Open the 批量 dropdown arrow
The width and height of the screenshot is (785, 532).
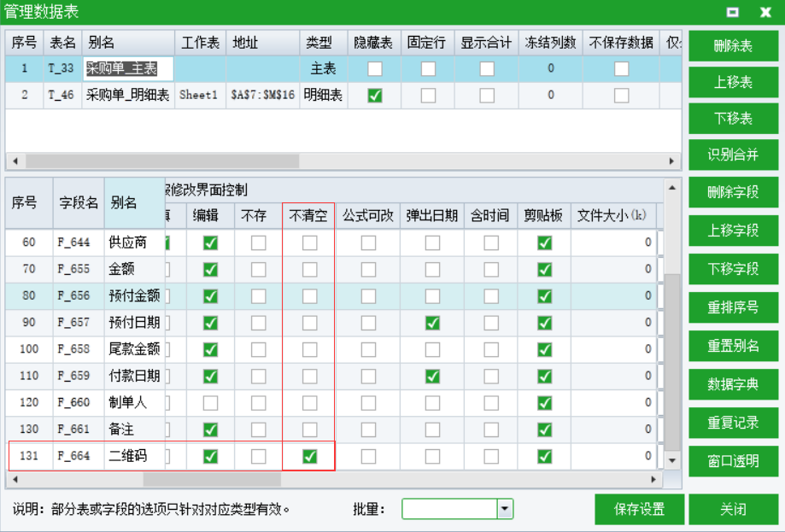[505, 510]
